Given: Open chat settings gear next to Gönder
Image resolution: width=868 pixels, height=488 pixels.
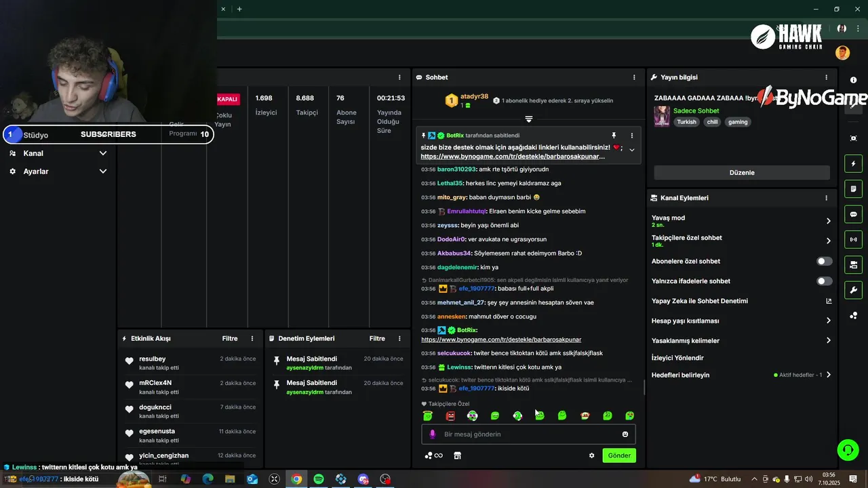Looking at the screenshot, I should [591, 455].
